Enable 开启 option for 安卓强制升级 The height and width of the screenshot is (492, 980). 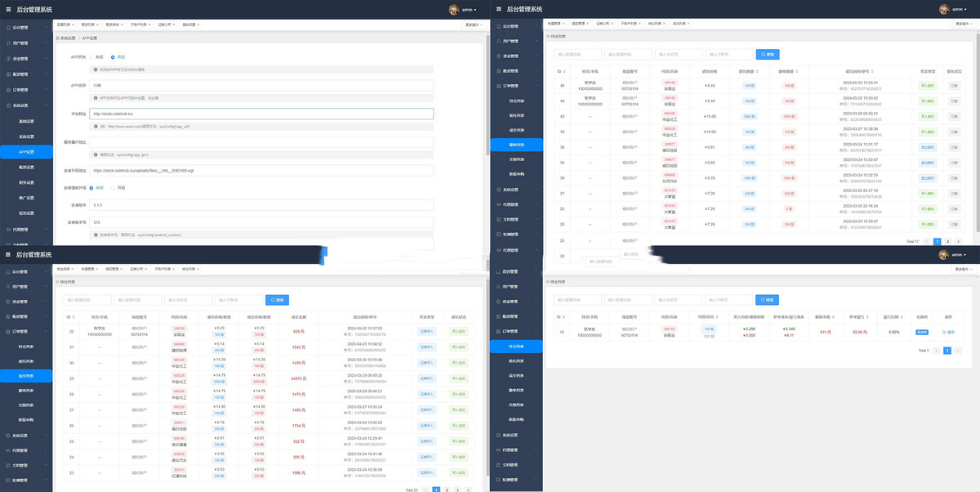pyautogui.click(x=113, y=188)
